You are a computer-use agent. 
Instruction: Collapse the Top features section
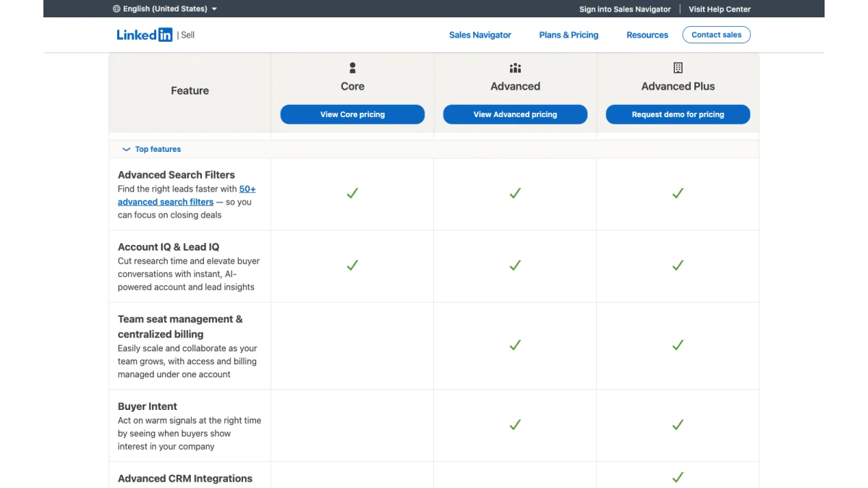pos(152,149)
